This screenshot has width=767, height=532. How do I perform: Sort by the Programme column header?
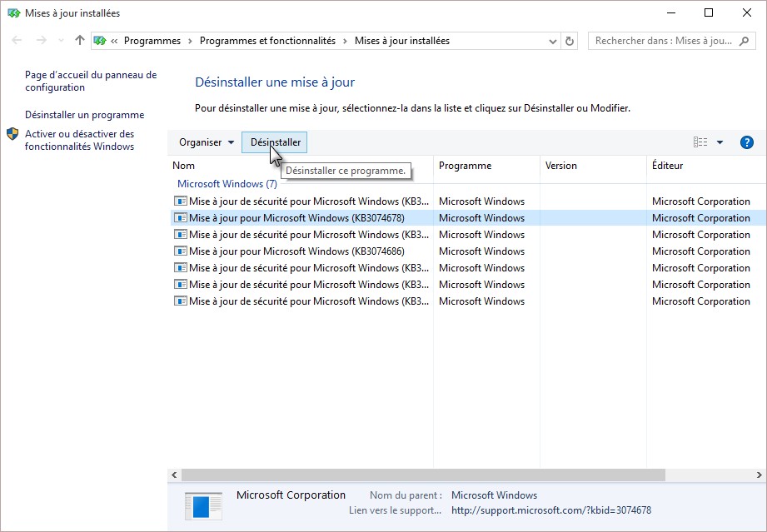pos(465,166)
